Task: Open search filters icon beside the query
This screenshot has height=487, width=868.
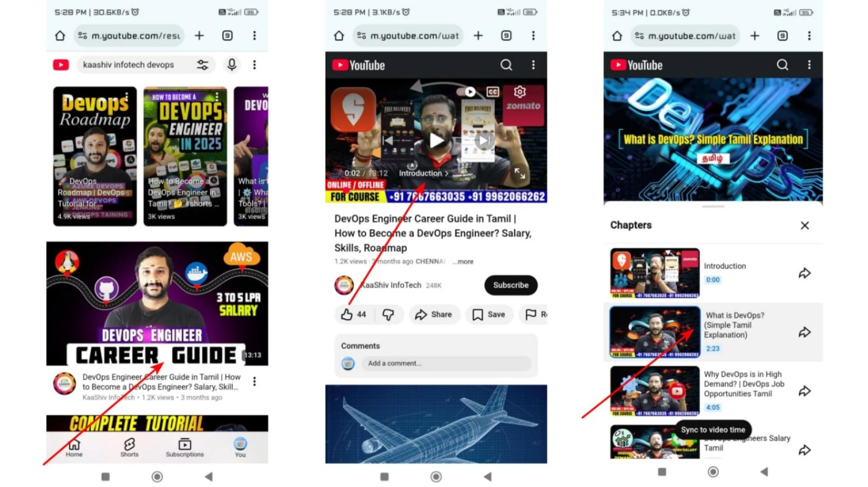Action: coord(203,65)
